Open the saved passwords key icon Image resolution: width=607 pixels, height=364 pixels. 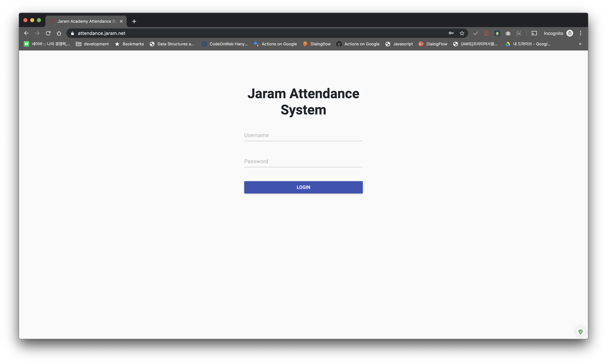451,33
